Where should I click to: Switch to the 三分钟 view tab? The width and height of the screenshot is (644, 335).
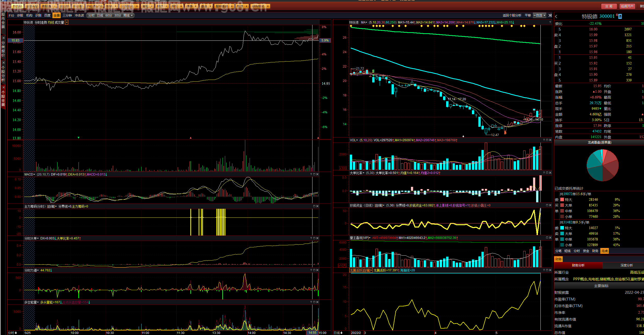click(x=67, y=15)
